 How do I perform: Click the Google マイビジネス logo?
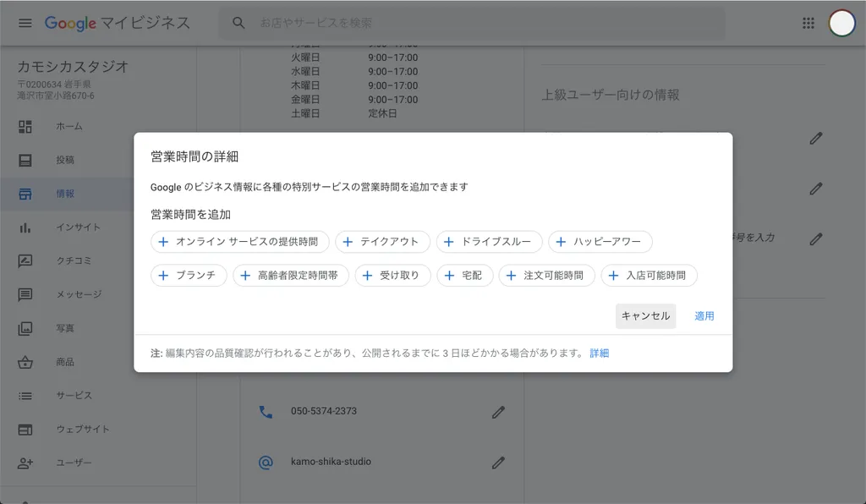(117, 23)
